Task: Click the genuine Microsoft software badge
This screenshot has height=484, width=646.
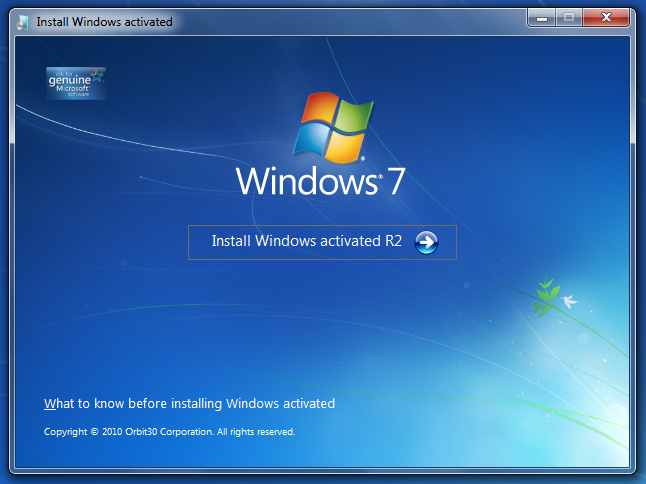Action: coord(76,83)
